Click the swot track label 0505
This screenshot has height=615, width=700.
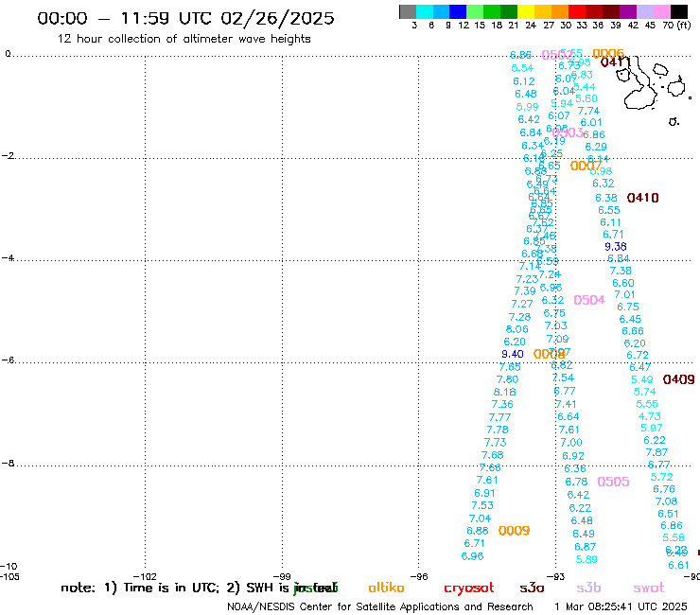(613, 482)
